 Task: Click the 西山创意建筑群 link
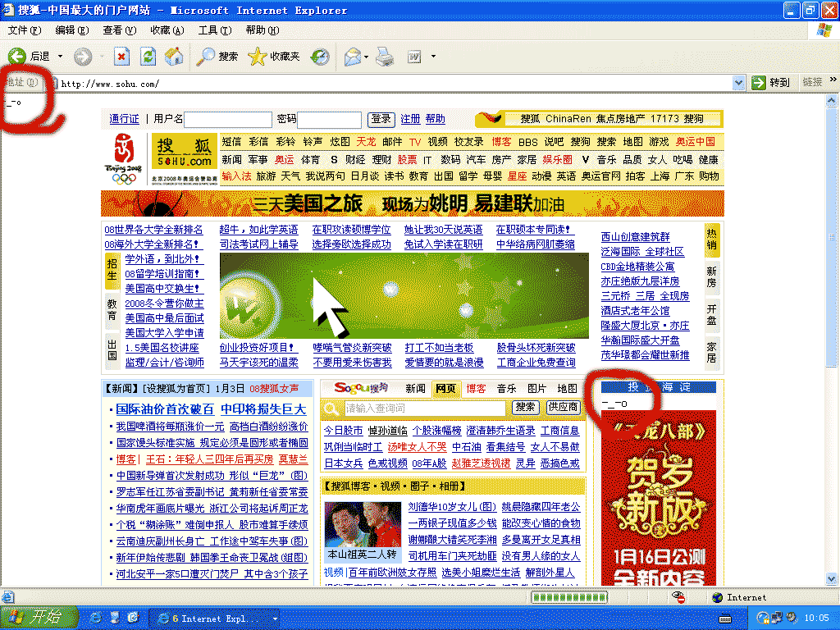click(x=636, y=237)
